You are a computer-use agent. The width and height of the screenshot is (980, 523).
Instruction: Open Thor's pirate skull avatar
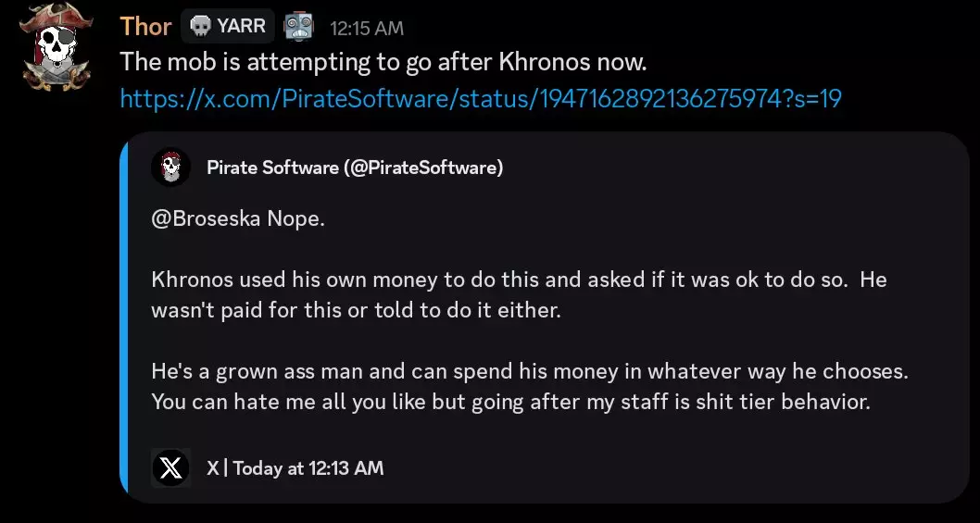pyautogui.click(x=57, y=46)
